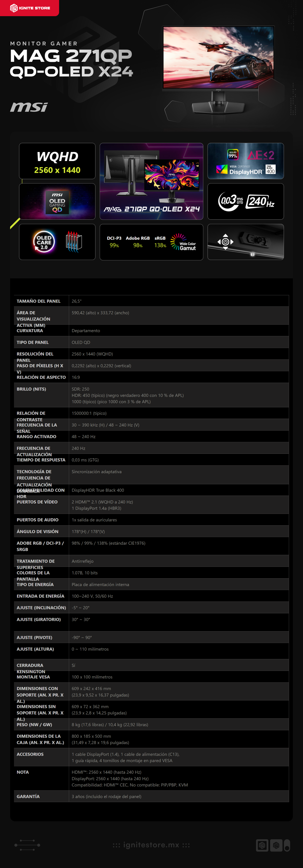Click the VESA DisplayHDR 400 certification badge

(x=246, y=161)
